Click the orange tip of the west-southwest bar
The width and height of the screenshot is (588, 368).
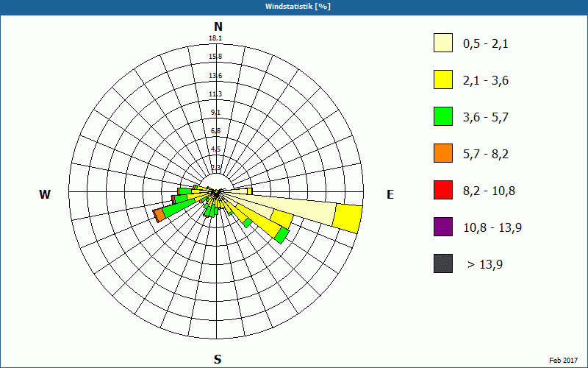pos(159,215)
